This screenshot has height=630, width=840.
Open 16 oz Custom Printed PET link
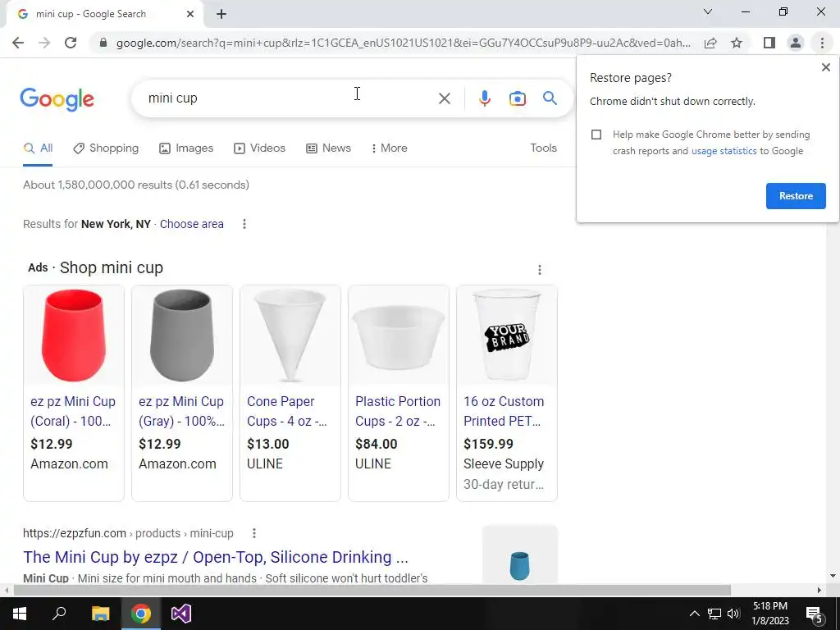pos(504,412)
